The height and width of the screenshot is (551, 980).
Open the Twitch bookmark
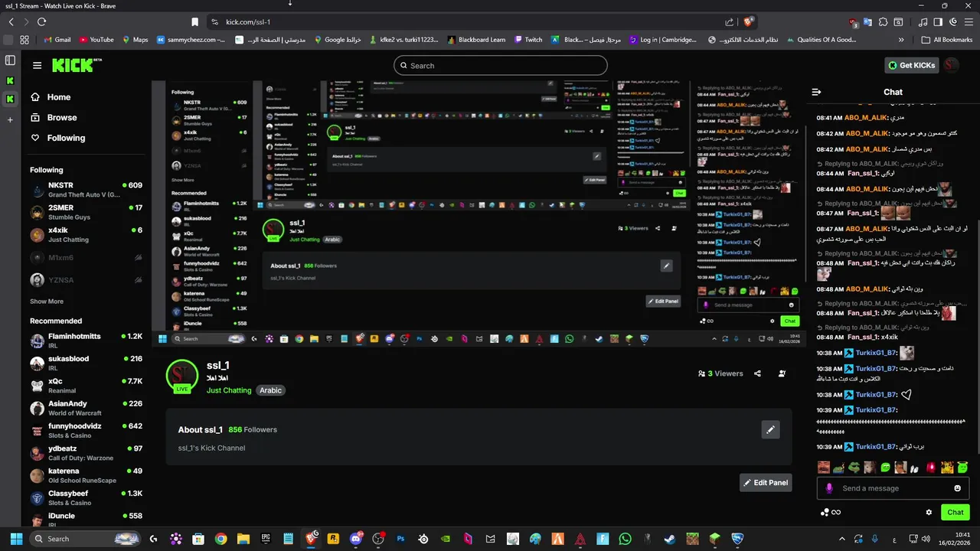point(528,40)
